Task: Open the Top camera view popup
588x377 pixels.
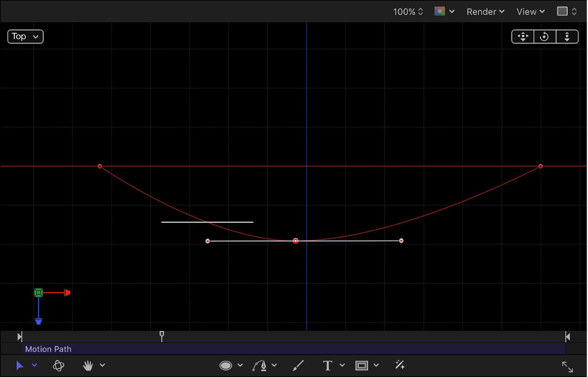Action: 25,36
